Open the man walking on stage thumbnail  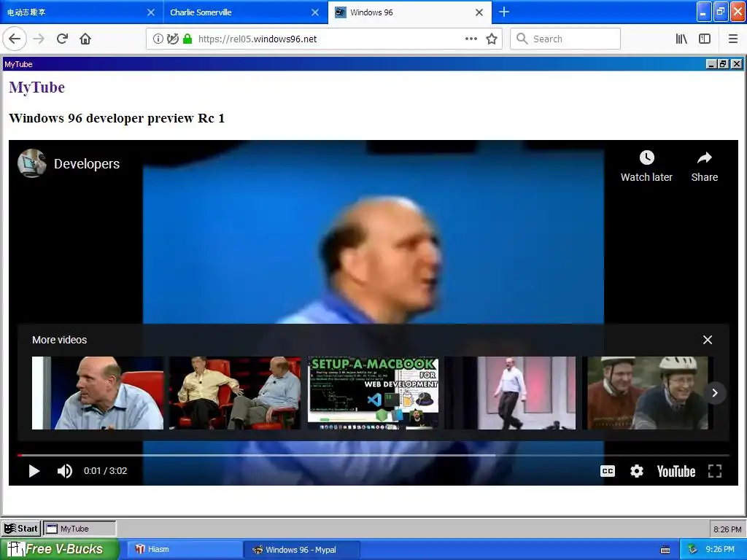(x=510, y=393)
